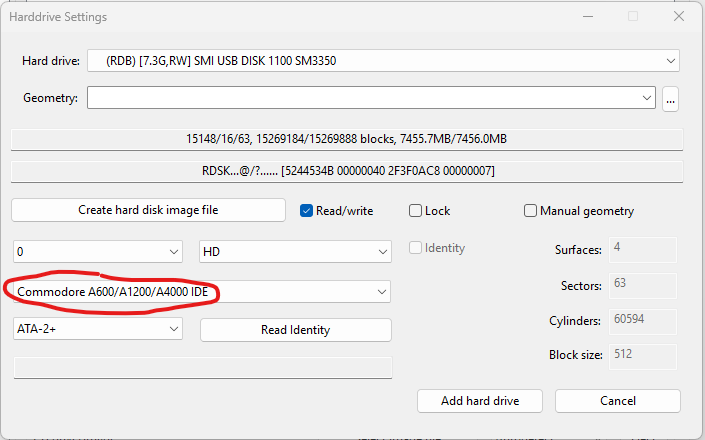Cancel the hard drive settings
The height and width of the screenshot is (440, 705).
click(x=617, y=401)
